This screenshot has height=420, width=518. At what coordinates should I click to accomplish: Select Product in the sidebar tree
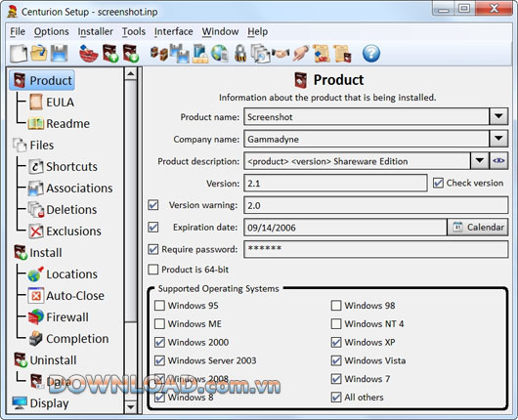42,80
